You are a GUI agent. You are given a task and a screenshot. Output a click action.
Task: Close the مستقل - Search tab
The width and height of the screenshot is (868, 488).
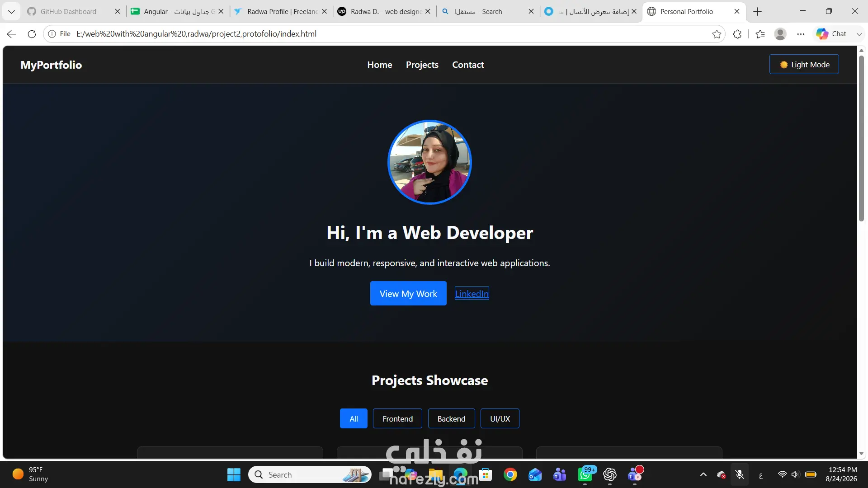[x=531, y=11]
